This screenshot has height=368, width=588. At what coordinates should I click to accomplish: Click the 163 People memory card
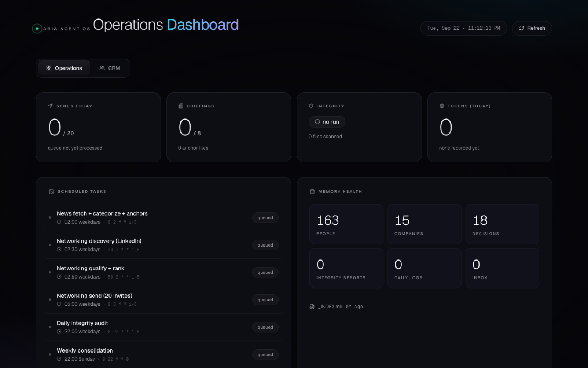point(346,224)
